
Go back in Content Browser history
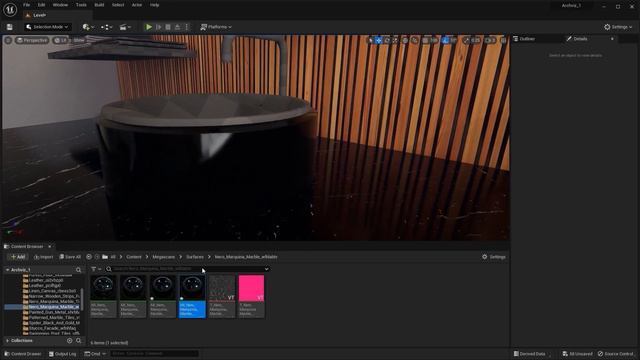(x=89, y=257)
